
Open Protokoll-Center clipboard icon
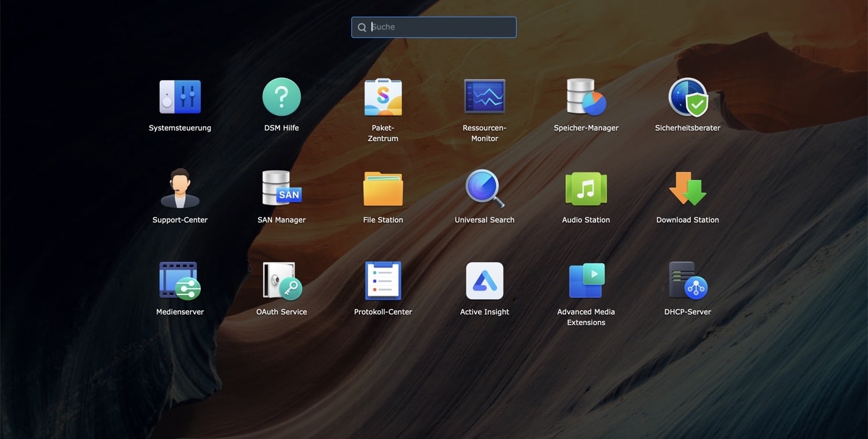point(383,281)
